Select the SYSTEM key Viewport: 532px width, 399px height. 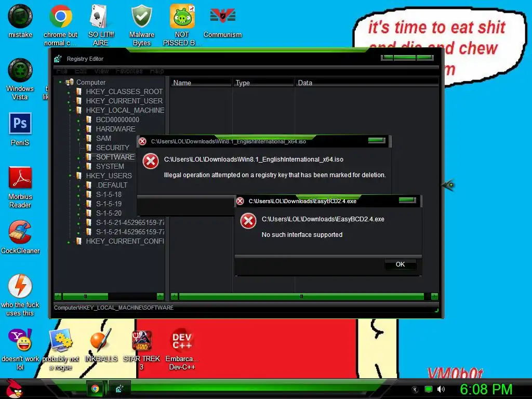(x=110, y=166)
